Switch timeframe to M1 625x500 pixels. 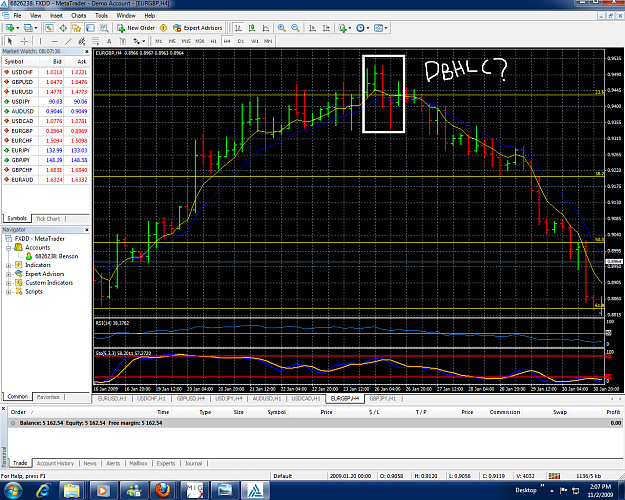(158, 41)
